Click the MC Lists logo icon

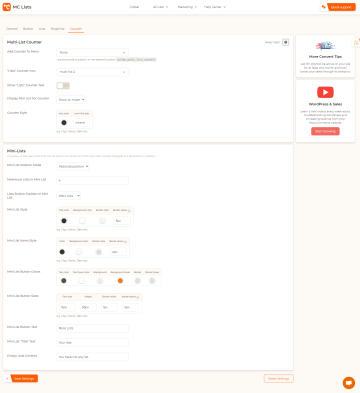point(7,7)
